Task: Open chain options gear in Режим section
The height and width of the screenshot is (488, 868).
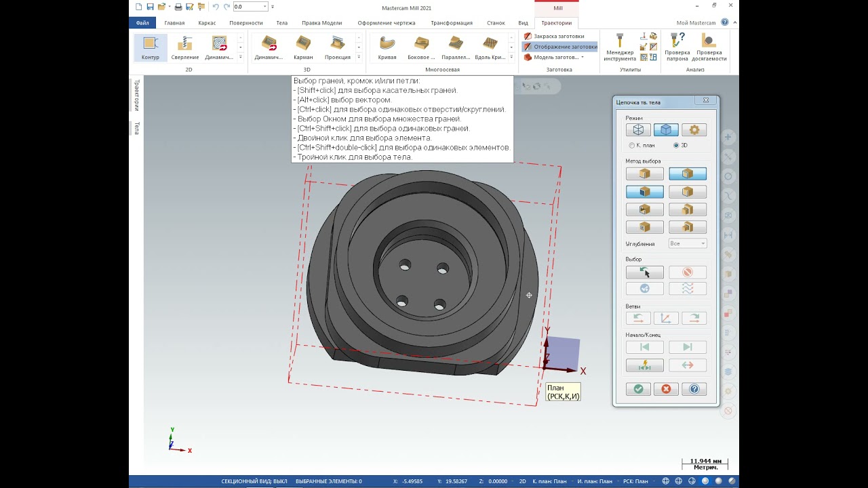Action: pos(694,129)
